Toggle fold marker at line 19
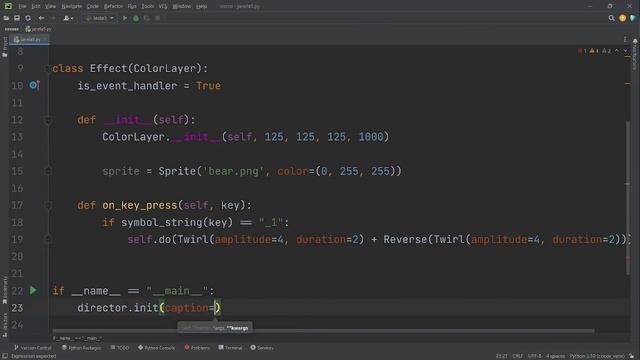The height and width of the screenshot is (360, 640). [47, 239]
